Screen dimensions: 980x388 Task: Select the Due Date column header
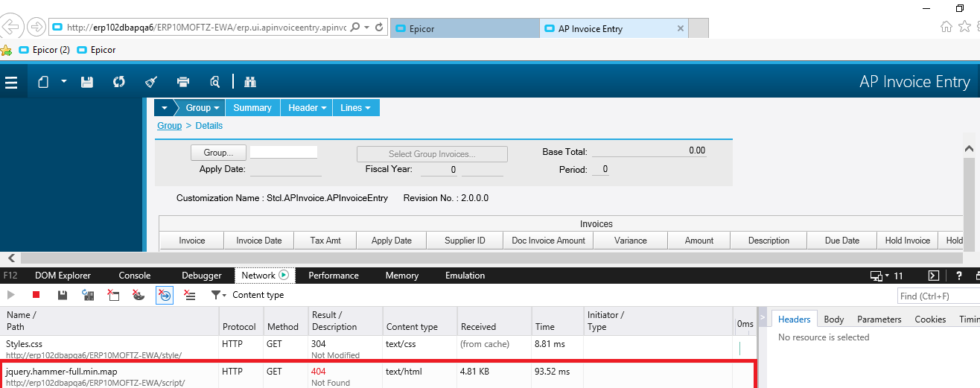(841, 241)
